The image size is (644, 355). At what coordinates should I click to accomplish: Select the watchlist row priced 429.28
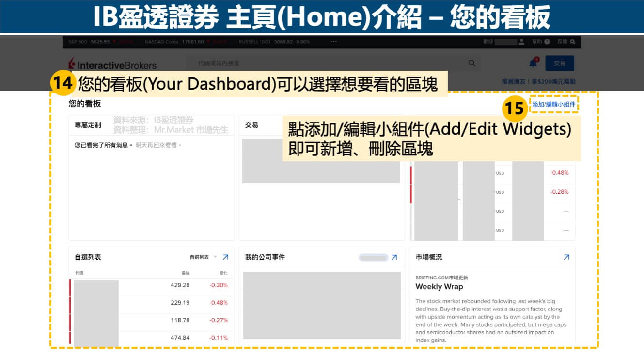pos(151,285)
